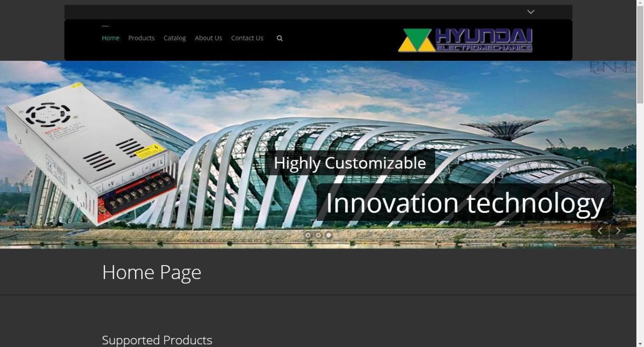Click the Hyundai Electromechanics logo
644x347 pixels.
[x=465, y=40]
